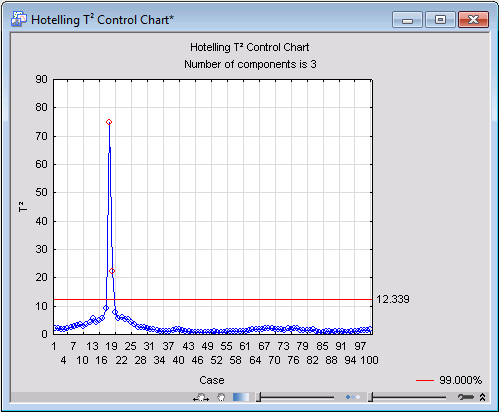Viewport: 499px width, 412px height.
Task: Click the red 12.339 control limit line
Action: 213,300
